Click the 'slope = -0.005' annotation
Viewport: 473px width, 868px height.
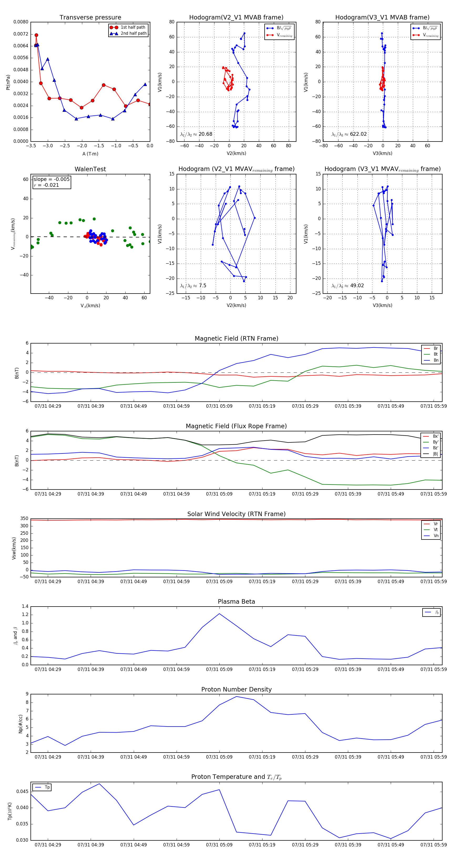point(52,179)
